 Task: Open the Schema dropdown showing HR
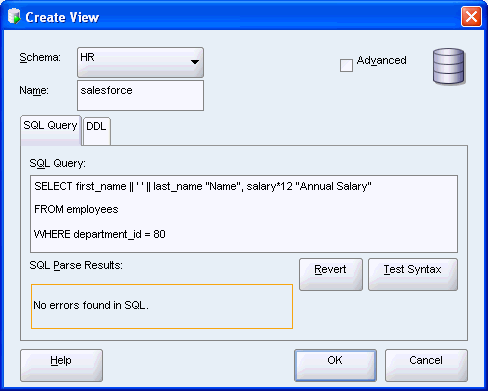[x=140, y=62]
